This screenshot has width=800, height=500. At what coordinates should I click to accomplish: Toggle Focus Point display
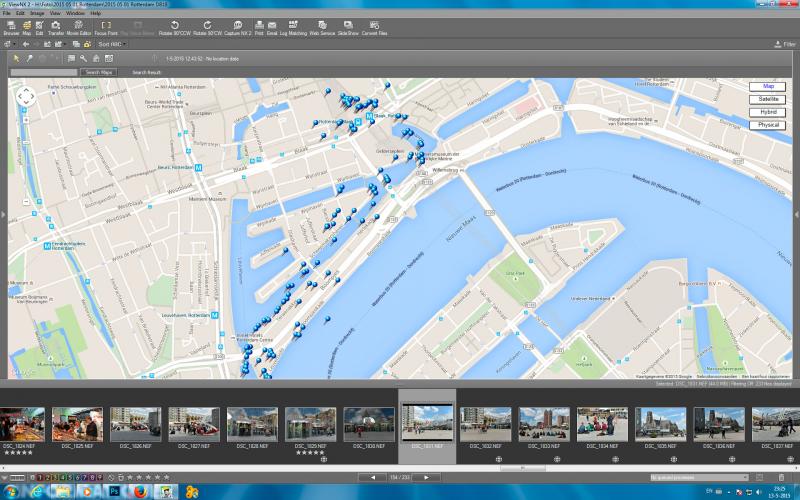coord(106,28)
